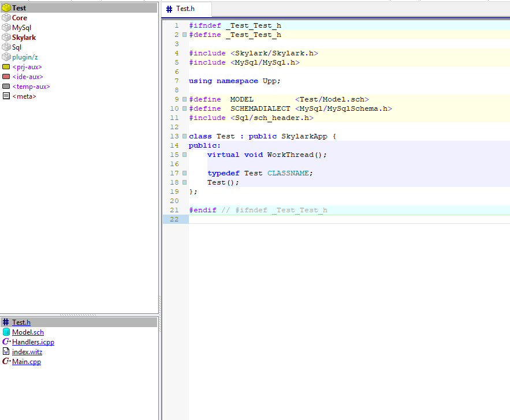Click the index.witz document icon
The height and width of the screenshot is (420, 510).
[6, 352]
